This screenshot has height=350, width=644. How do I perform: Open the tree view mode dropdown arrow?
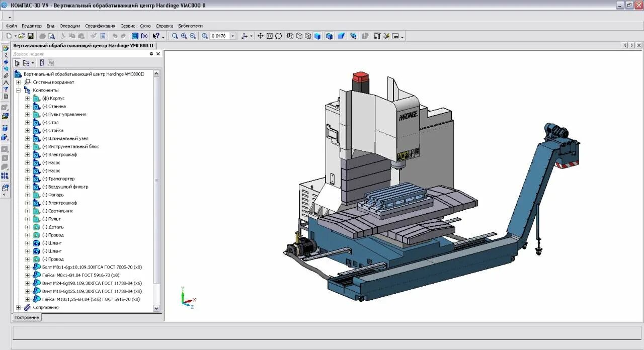pyautogui.click(x=33, y=63)
